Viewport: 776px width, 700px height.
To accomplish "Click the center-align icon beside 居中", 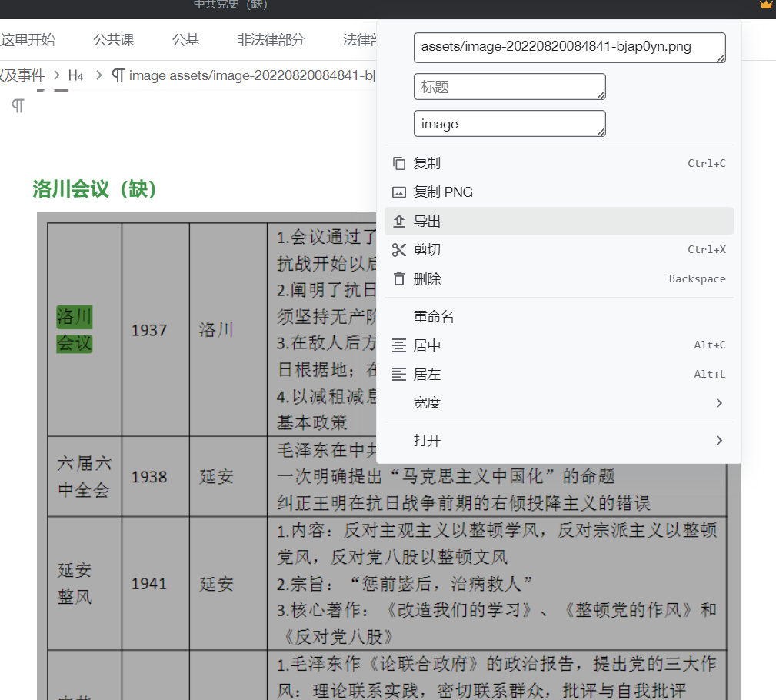I will coord(398,345).
